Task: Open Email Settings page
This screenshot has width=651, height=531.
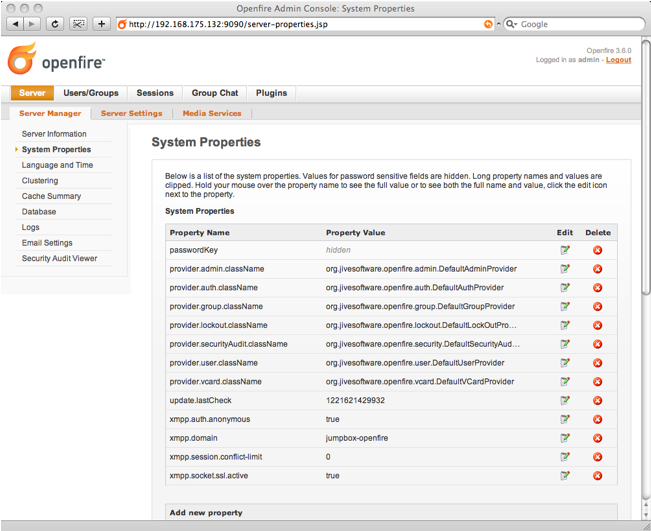Action: click(x=47, y=243)
